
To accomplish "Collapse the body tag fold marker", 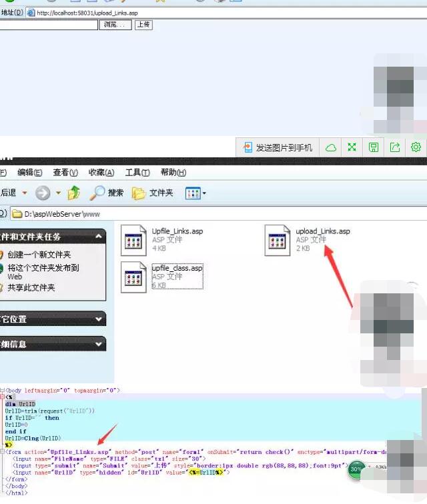I will (x=2, y=390).
